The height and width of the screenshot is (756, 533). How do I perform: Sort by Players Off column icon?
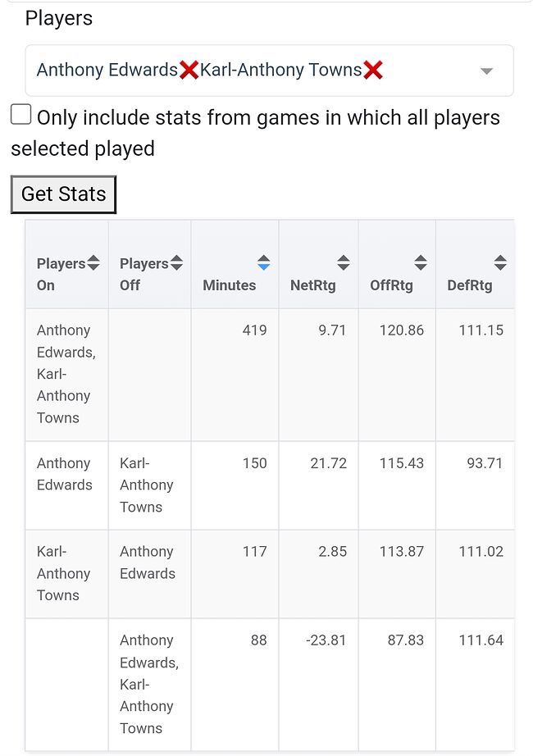point(176,263)
